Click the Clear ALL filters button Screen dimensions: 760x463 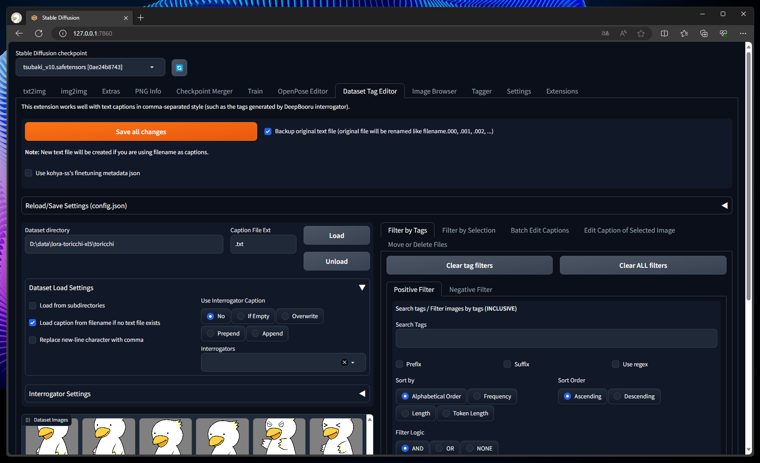point(643,265)
